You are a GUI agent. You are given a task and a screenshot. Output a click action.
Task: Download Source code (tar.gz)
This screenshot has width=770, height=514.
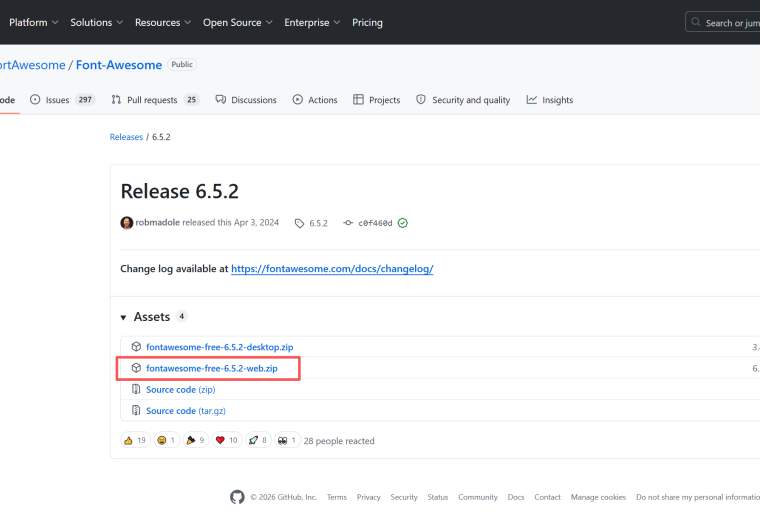[x=186, y=411]
